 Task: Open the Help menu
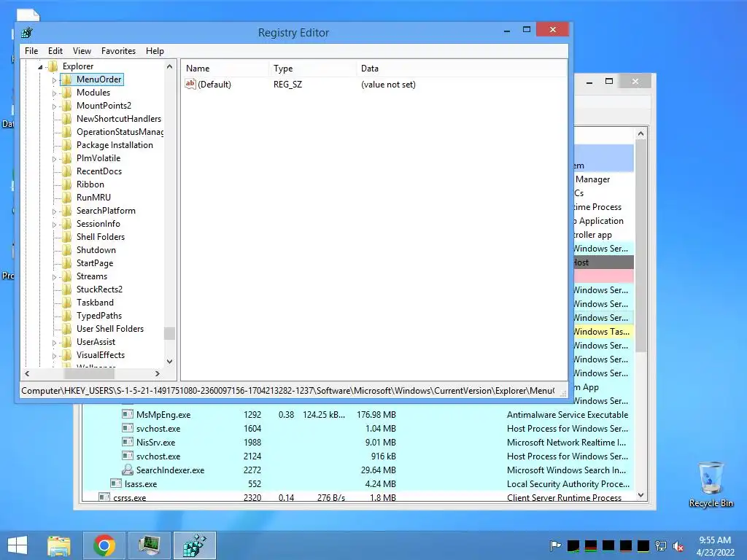click(x=155, y=51)
